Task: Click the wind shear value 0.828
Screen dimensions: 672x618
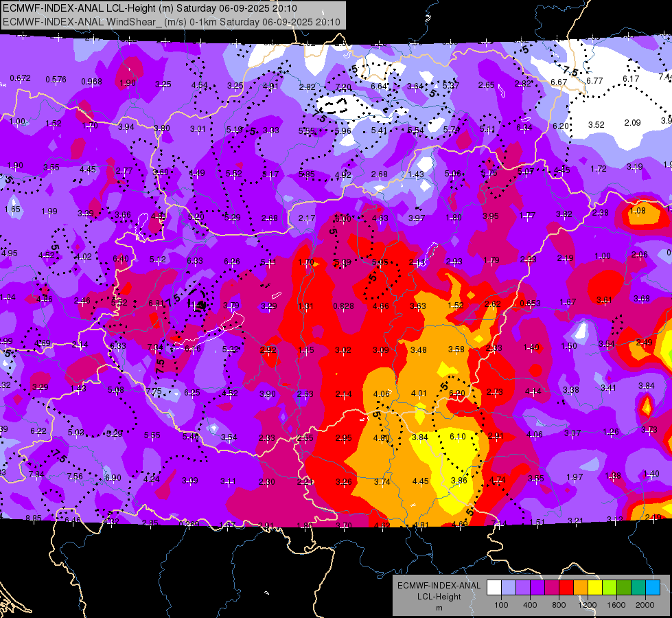Action: pos(343,306)
